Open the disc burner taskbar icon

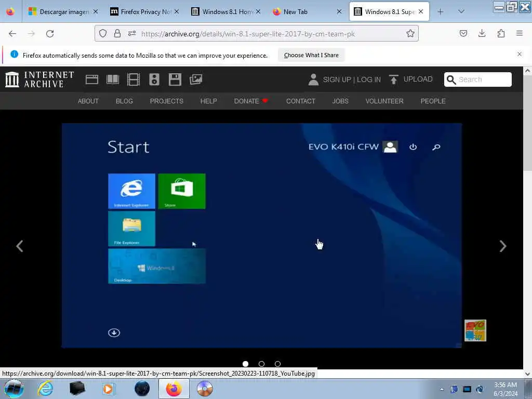[205, 389]
